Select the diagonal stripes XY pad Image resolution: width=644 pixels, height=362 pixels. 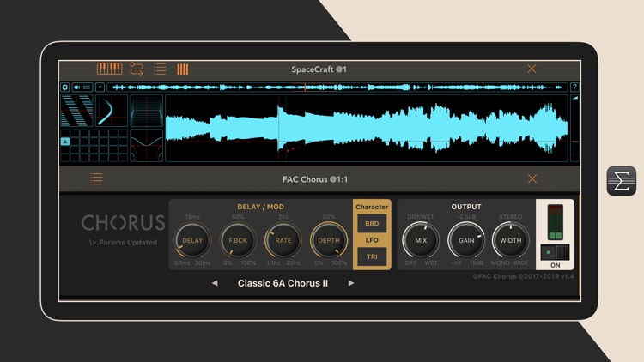(76, 111)
